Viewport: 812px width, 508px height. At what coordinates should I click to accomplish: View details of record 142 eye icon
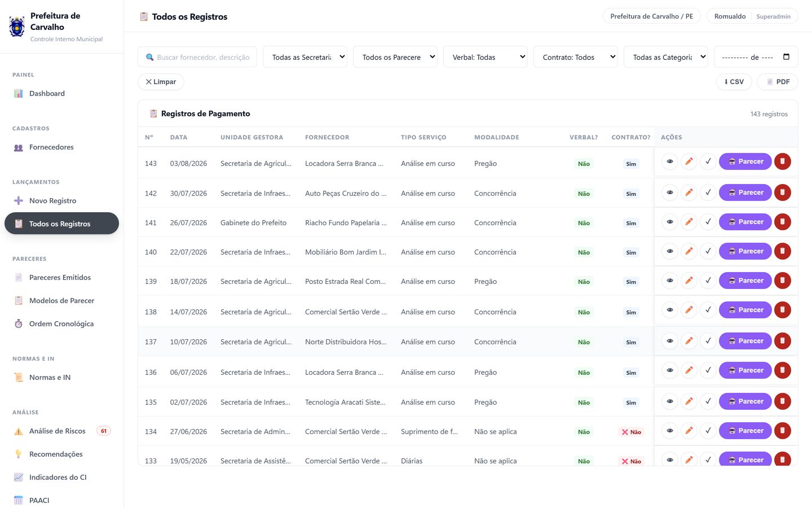tap(670, 192)
